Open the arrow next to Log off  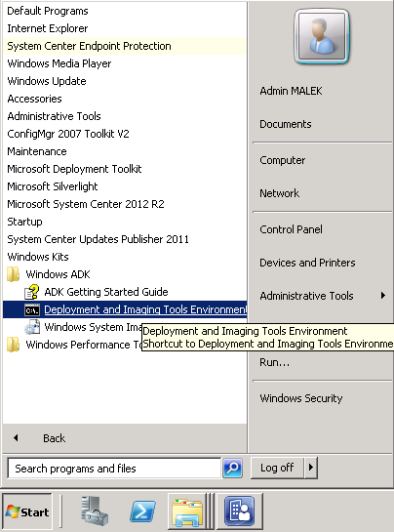(x=311, y=468)
